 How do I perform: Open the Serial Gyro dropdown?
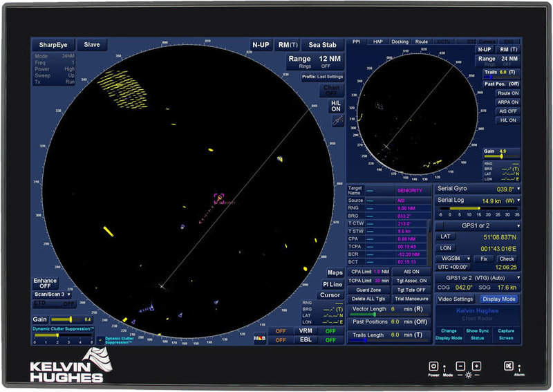[x=477, y=189]
